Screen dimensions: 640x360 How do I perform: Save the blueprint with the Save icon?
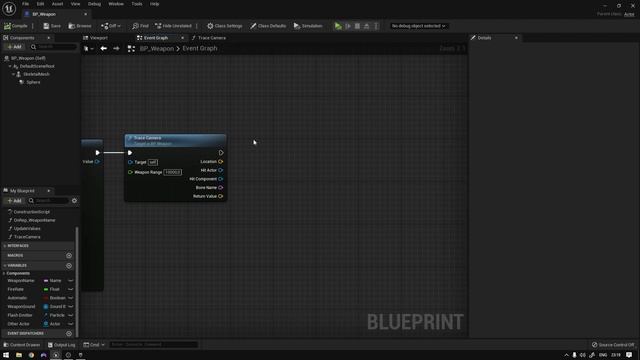pyautogui.click(x=52, y=26)
